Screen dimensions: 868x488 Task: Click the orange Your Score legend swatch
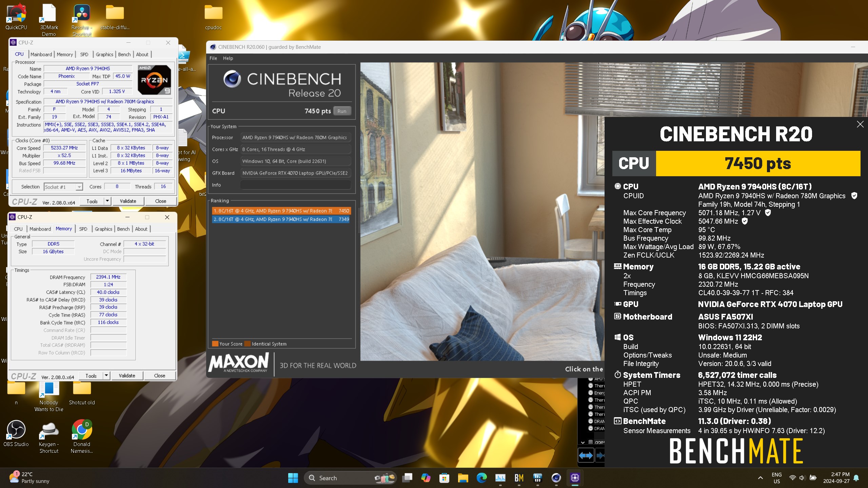coord(215,344)
